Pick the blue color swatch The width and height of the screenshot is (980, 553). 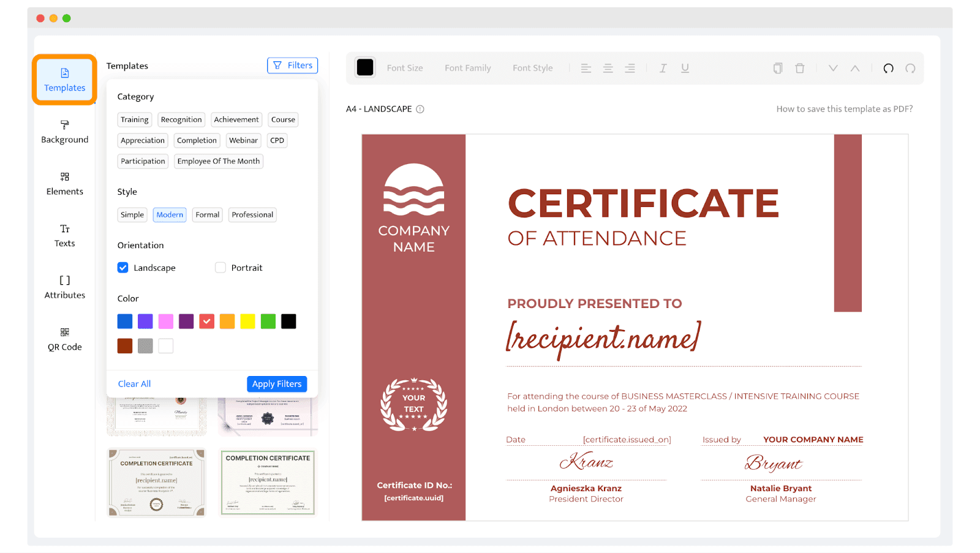125,322
